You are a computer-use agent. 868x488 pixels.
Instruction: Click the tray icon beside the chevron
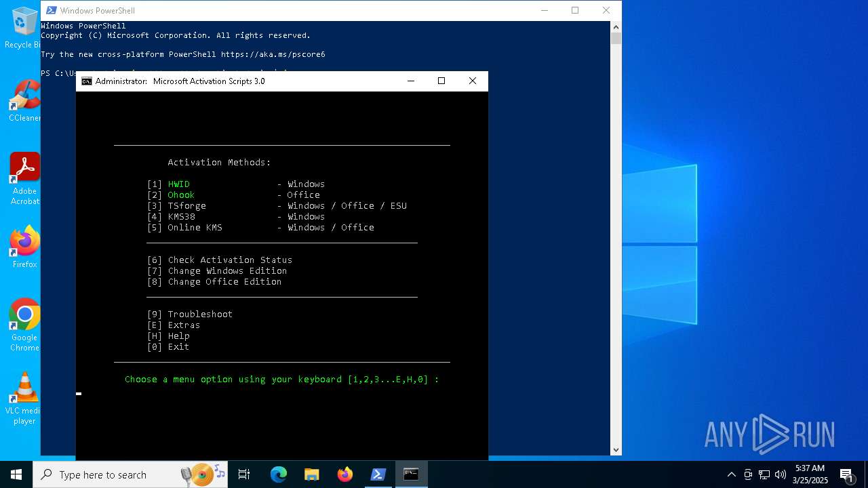point(748,474)
